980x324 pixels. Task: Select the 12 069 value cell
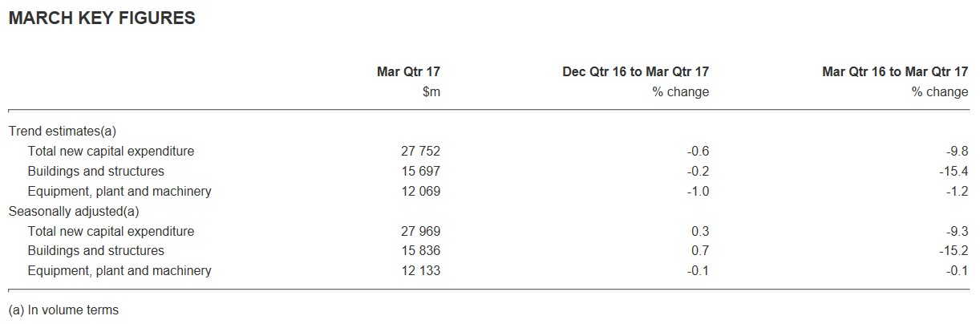(x=420, y=191)
